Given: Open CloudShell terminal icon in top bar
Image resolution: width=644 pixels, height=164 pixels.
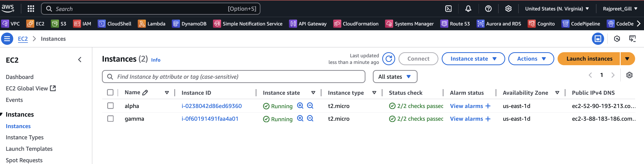Looking at the screenshot, I should coord(449,9).
